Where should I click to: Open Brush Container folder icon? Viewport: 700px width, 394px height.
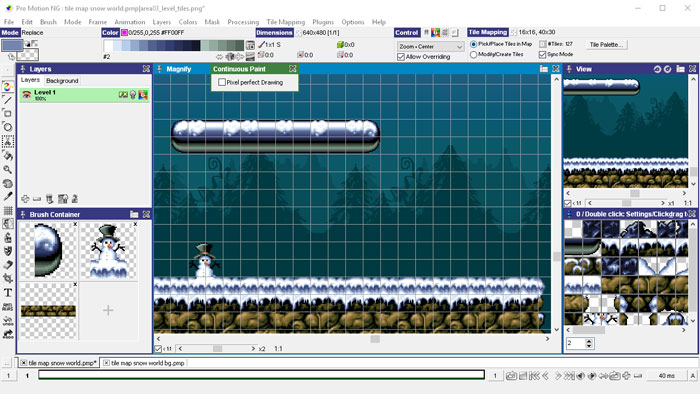tap(134, 215)
